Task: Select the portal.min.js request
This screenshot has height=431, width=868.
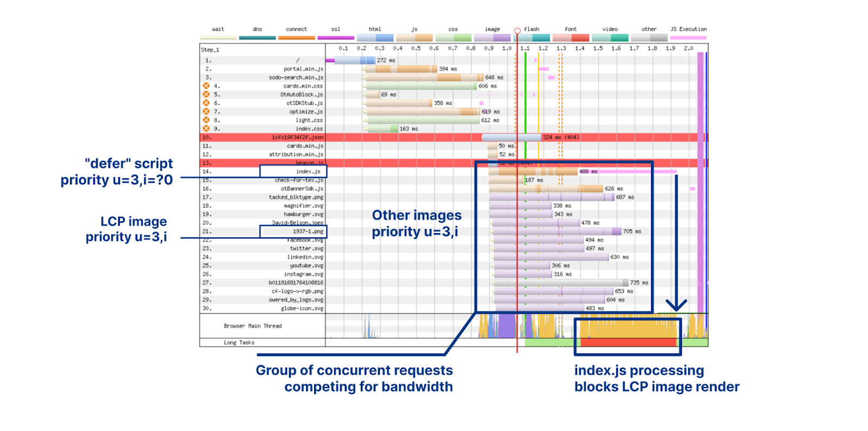Action: [x=303, y=69]
